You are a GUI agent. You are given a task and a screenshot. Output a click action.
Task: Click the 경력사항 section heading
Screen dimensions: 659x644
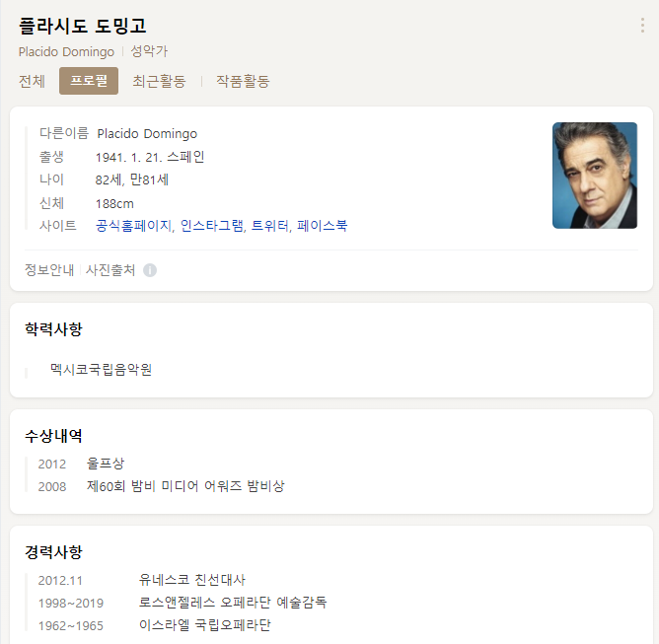click(53, 552)
